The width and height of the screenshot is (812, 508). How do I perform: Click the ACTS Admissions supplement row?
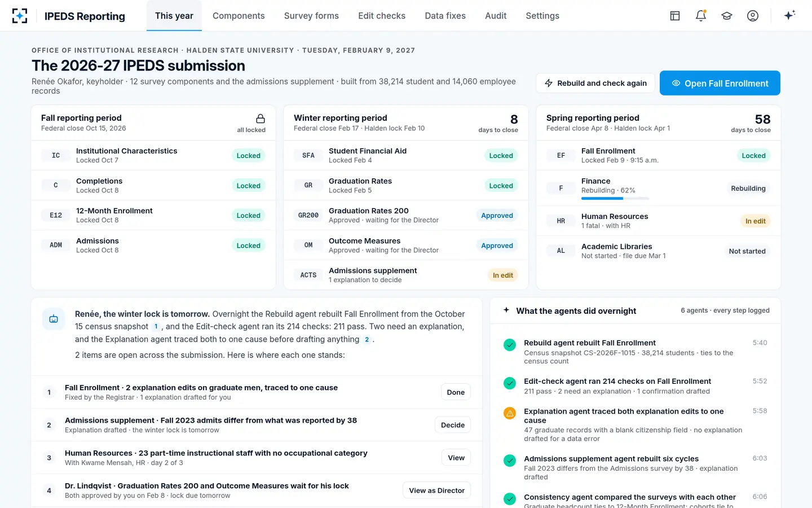tap(406, 275)
